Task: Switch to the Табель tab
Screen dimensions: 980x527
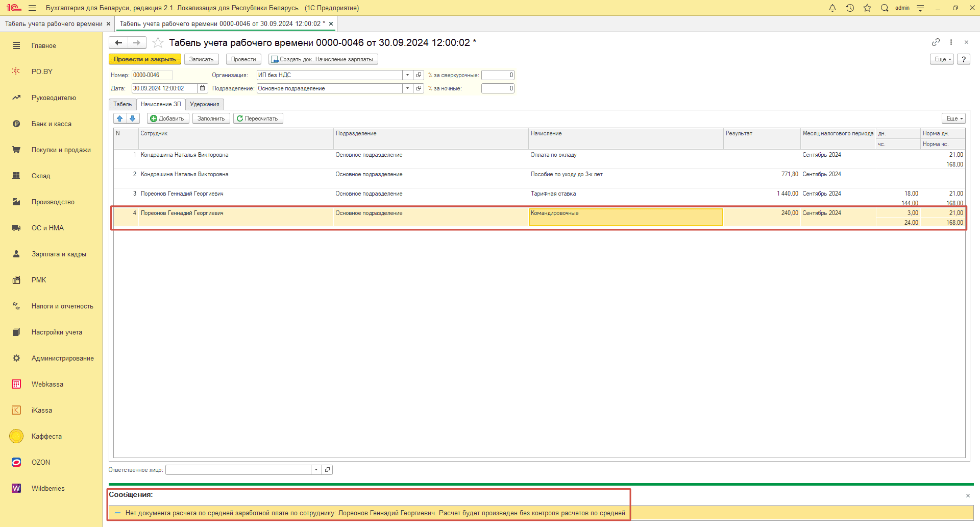Action: (x=122, y=104)
